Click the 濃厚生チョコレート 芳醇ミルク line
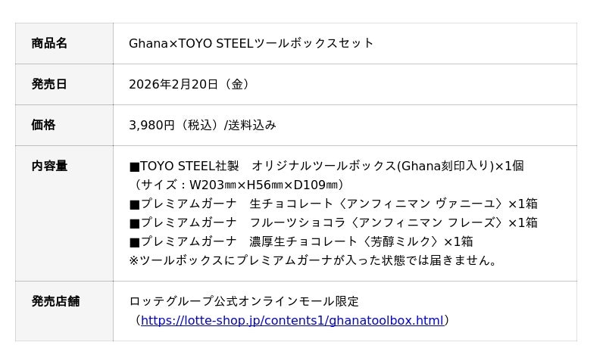 click(301, 241)
